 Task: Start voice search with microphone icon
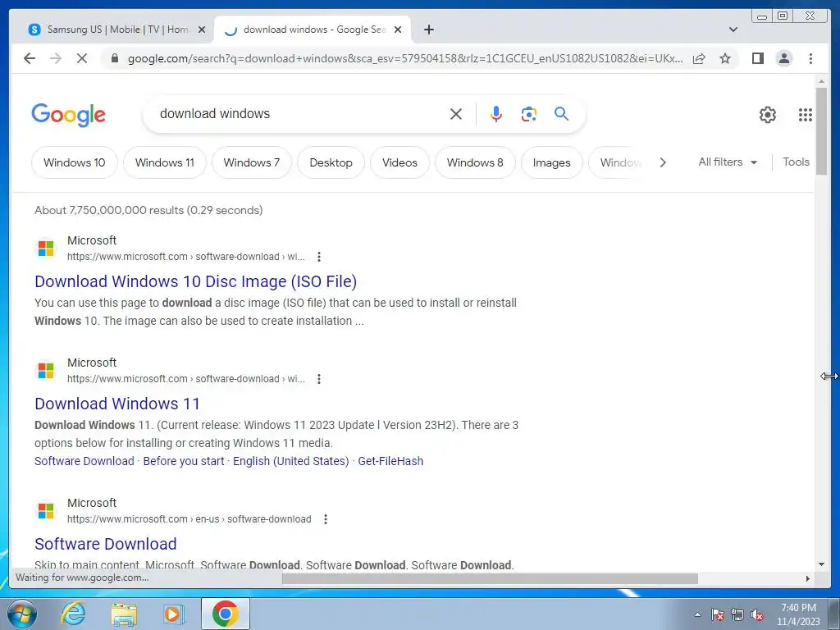496,113
